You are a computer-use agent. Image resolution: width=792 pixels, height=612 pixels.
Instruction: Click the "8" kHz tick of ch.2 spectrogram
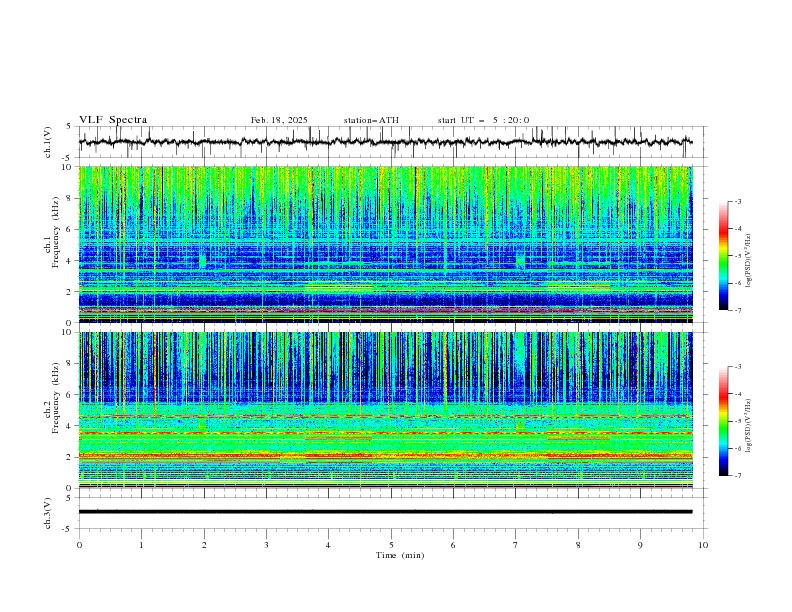pos(70,364)
